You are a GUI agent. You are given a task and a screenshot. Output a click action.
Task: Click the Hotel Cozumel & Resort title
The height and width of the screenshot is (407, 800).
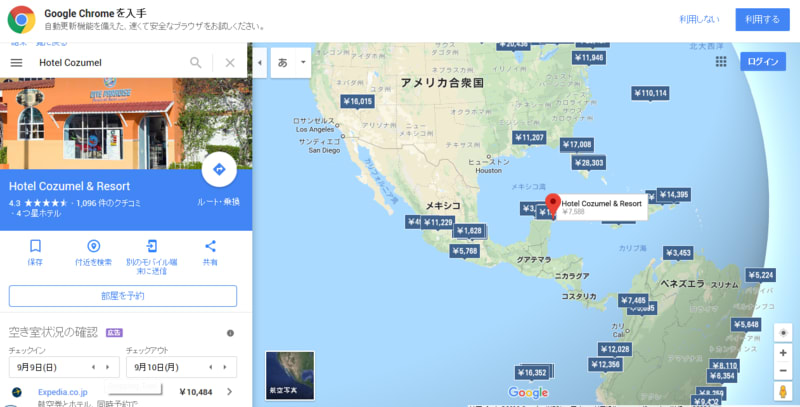[69, 186]
